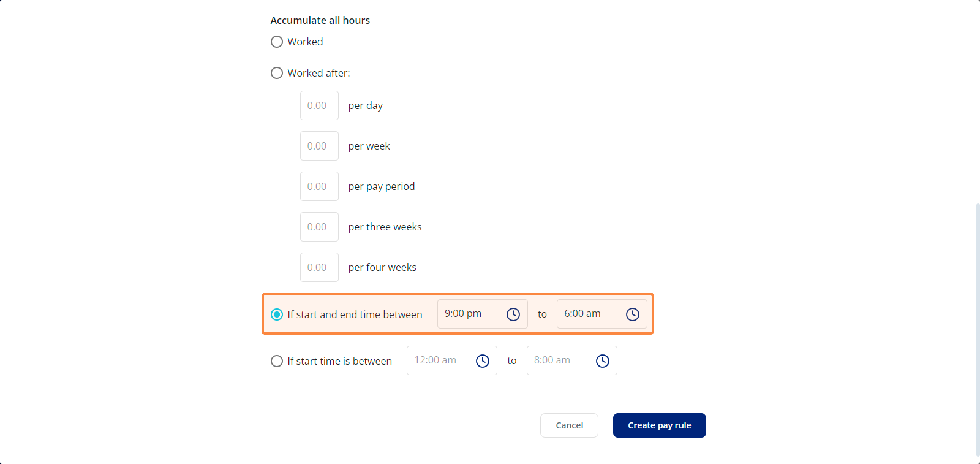Select If start and end time between
The width and height of the screenshot is (980, 464).
[x=277, y=314]
